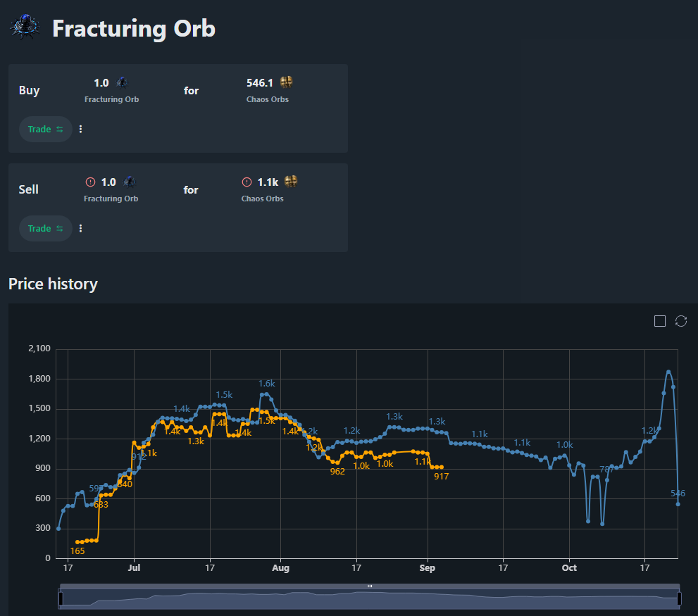Open the three-dot menu in the Sell card
Image resolution: width=698 pixels, height=616 pixels.
(x=81, y=229)
